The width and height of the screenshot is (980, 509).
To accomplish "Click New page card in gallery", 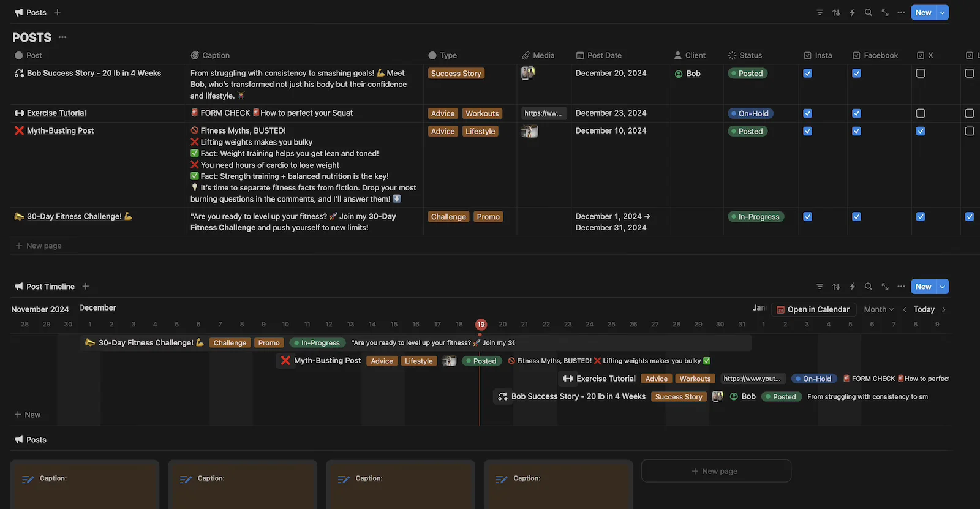I will pyautogui.click(x=716, y=471).
